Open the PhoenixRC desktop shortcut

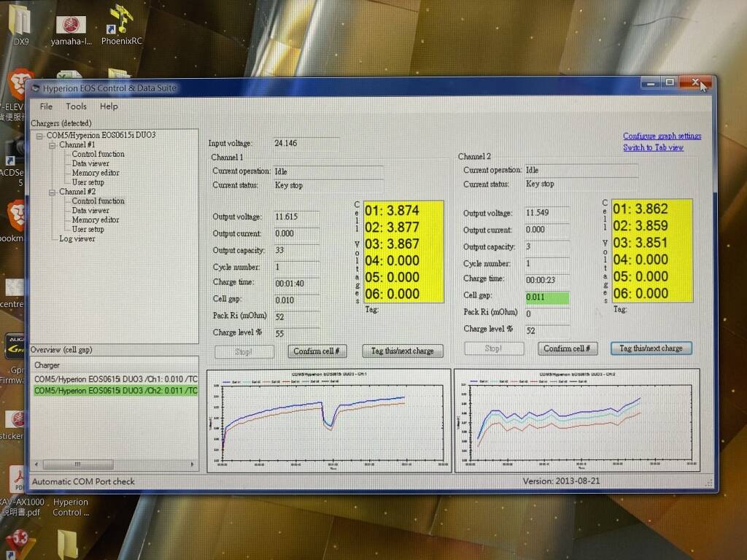coord(122,26)
